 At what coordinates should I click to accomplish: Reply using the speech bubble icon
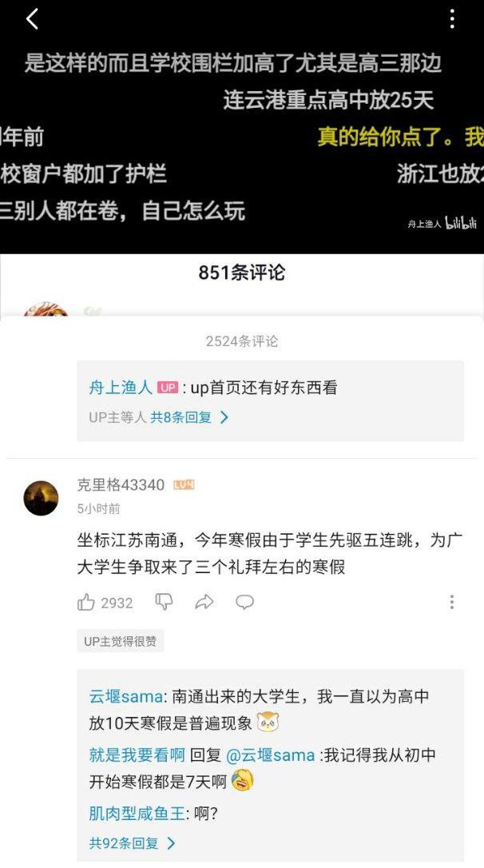pos(244,603)
